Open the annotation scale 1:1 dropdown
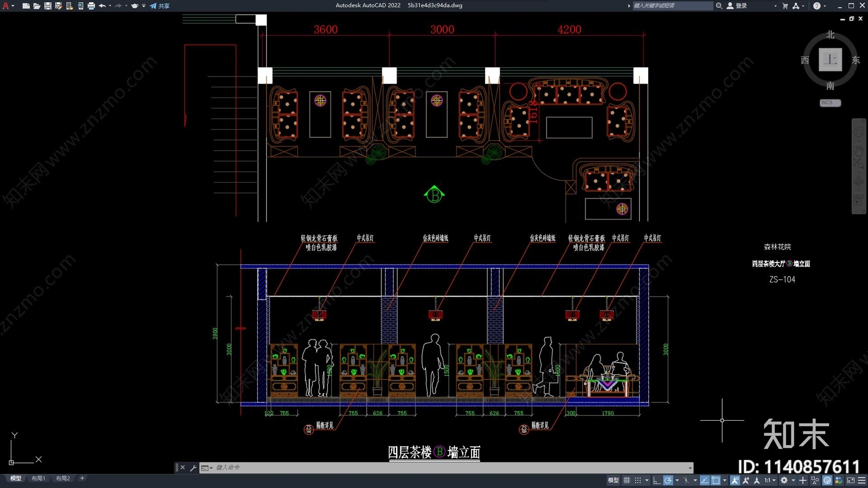The width and height of the screenshot is (868, 488). (x=770, y=480)
